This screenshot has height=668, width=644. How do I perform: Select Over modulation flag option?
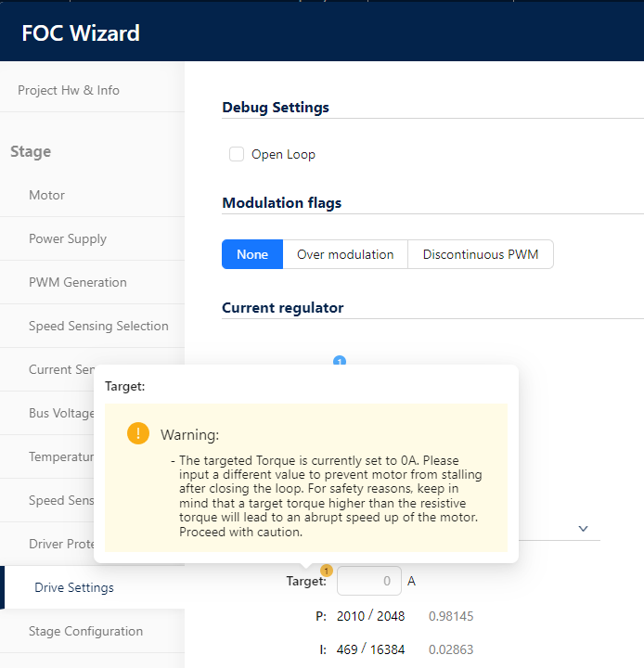pyautogui.click(x=345, y=254)
